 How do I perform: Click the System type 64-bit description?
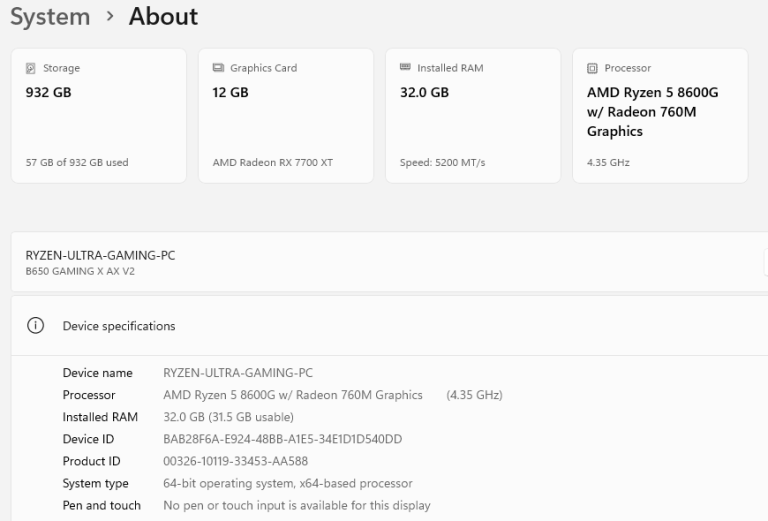tap(287, 483)
